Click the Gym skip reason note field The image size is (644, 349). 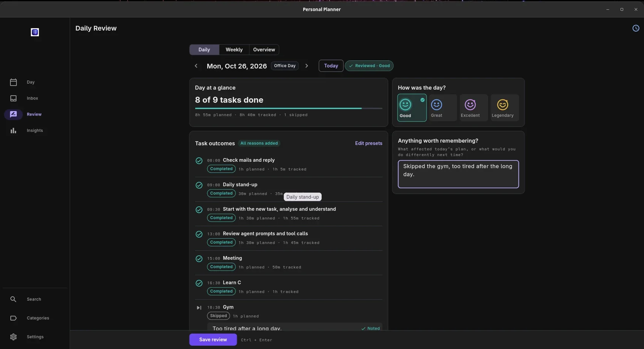click(295, 327)
